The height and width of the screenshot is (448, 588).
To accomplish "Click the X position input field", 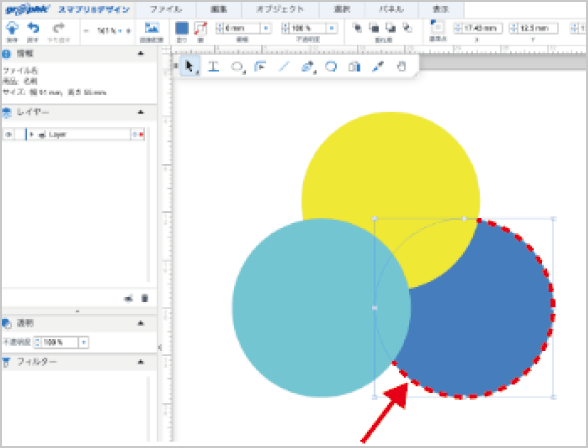I will click(x=482, y=28).
